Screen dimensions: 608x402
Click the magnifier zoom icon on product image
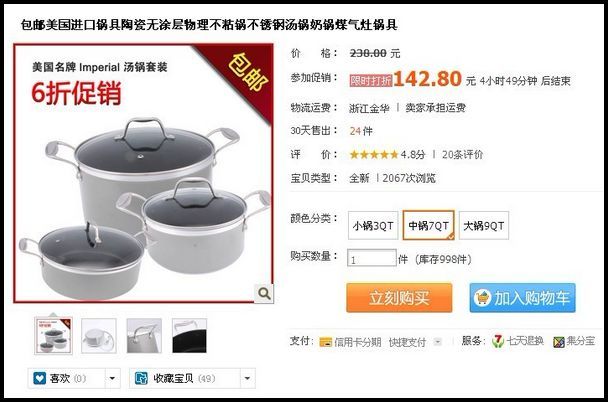tap(264, 293)
